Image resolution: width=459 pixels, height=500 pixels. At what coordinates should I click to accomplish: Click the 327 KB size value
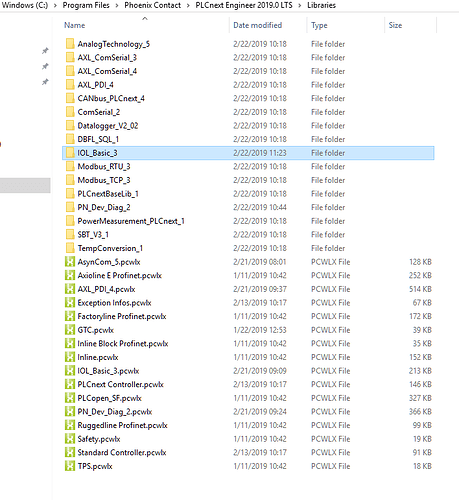tap(420, 398)
